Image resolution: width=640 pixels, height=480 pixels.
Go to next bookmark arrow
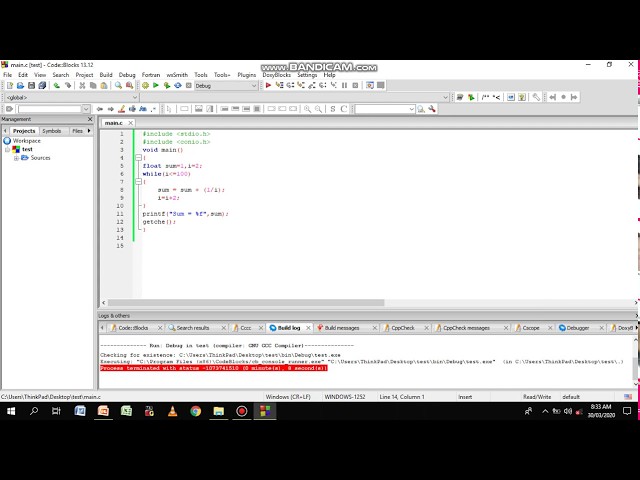[574, 97]
